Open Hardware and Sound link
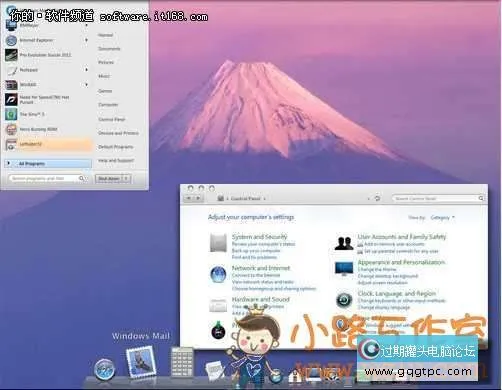The height and width of the screenshot is (390, 502). (x=261, y=299)
